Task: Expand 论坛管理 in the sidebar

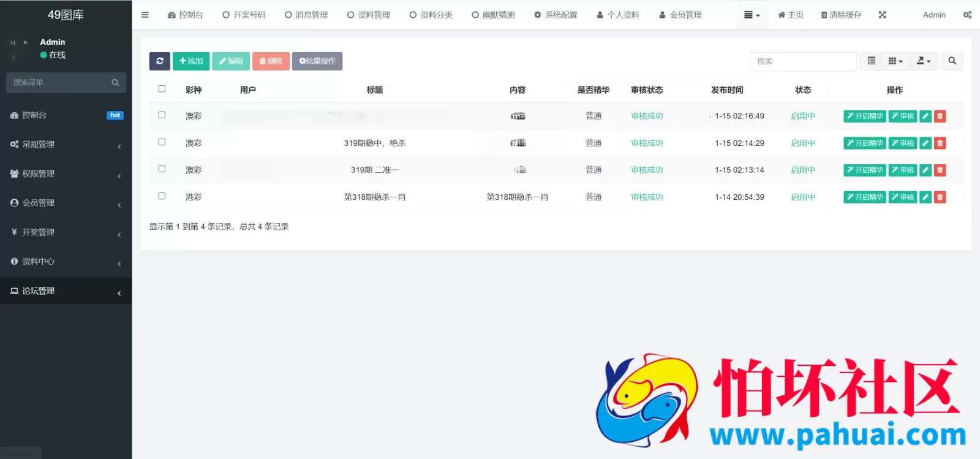Action: point(66,291)
